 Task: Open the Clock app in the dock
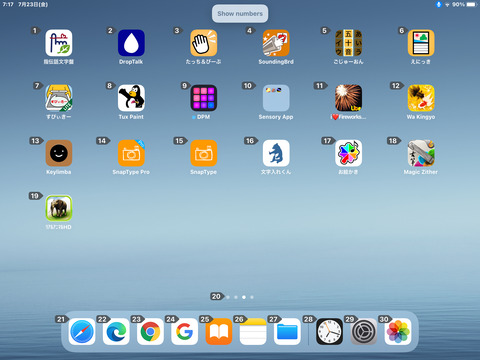pos(329,332)
